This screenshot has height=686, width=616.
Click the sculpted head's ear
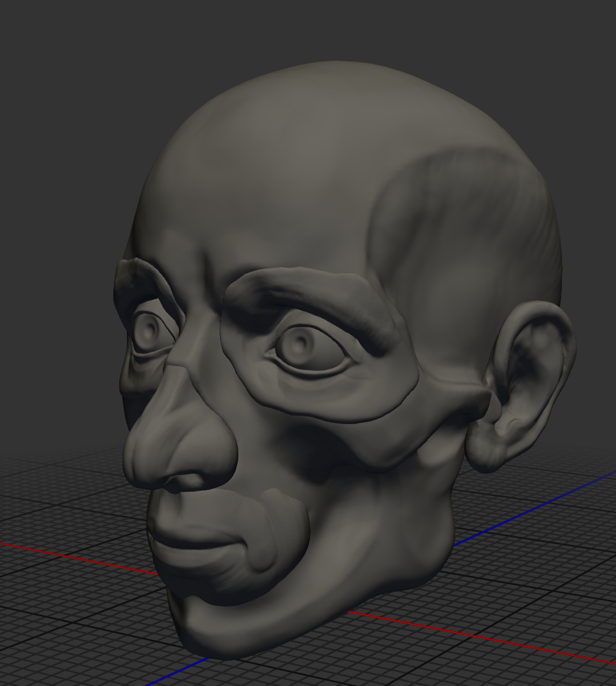(x=522, y=388)
